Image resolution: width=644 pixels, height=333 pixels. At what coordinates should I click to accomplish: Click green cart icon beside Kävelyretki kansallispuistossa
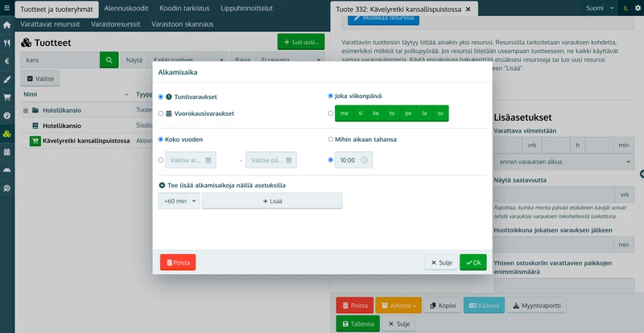coord(35,141)
